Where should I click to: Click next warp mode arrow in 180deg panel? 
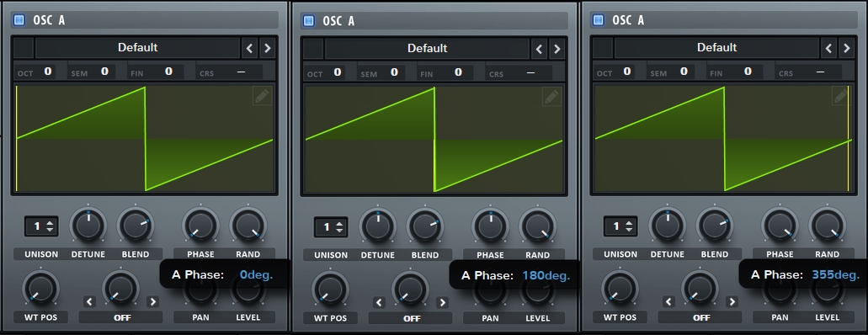[x=442, y=302]
